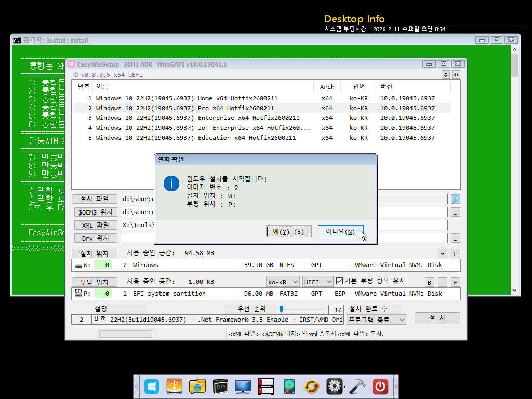This screenshot has width=532, height=399.
Task: Open the 프로그램 종료 after-install dropdown
Action: pyautogui.click(x=376, y=320)
